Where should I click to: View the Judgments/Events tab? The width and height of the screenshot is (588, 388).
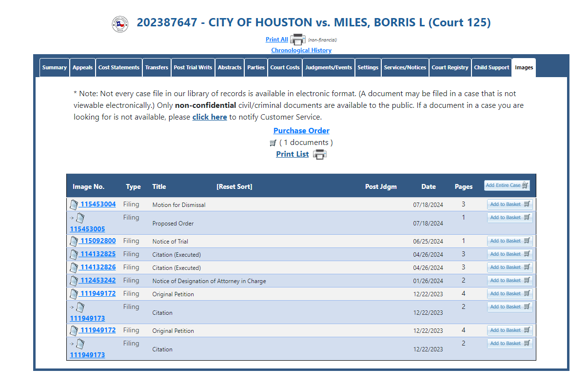[x=329, y=67]
